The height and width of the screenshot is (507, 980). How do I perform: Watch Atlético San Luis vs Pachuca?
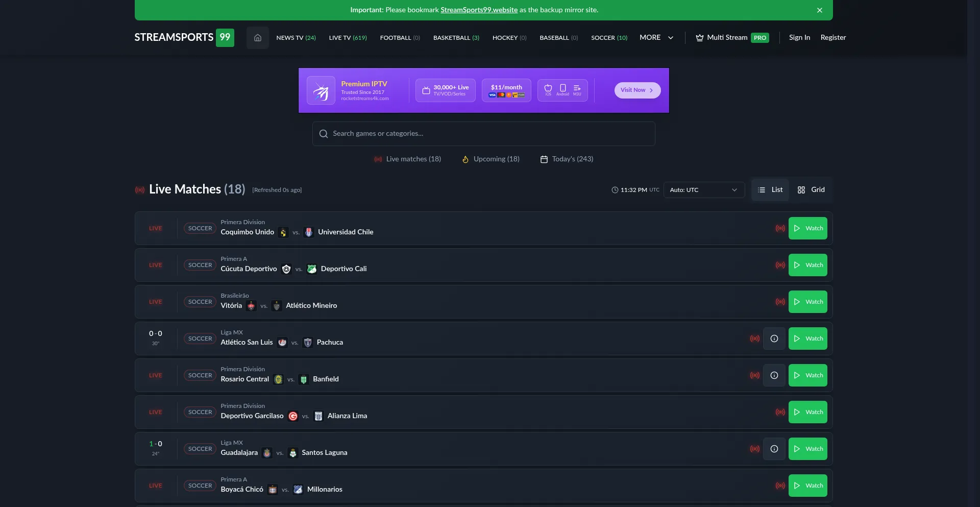pyautogui.click(x=807, y=339)
